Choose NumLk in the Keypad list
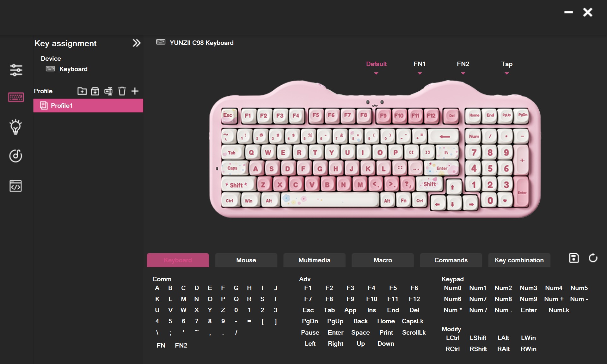 click(559, 310)
